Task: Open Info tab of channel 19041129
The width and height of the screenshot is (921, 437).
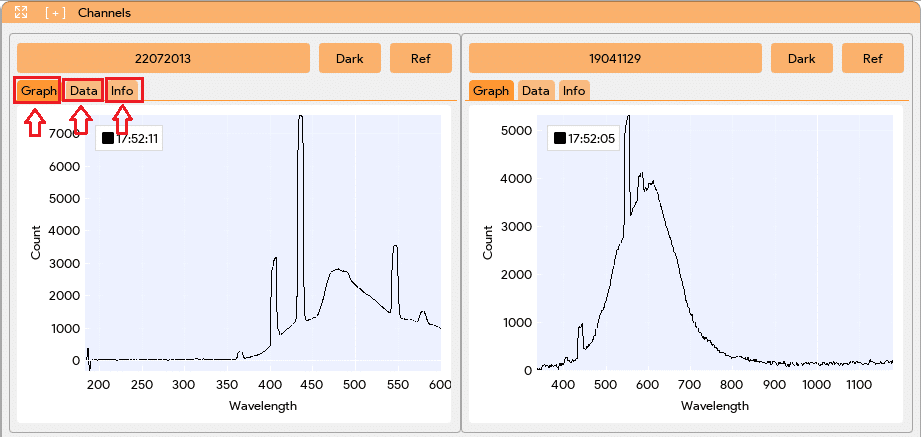Action: 574,90
